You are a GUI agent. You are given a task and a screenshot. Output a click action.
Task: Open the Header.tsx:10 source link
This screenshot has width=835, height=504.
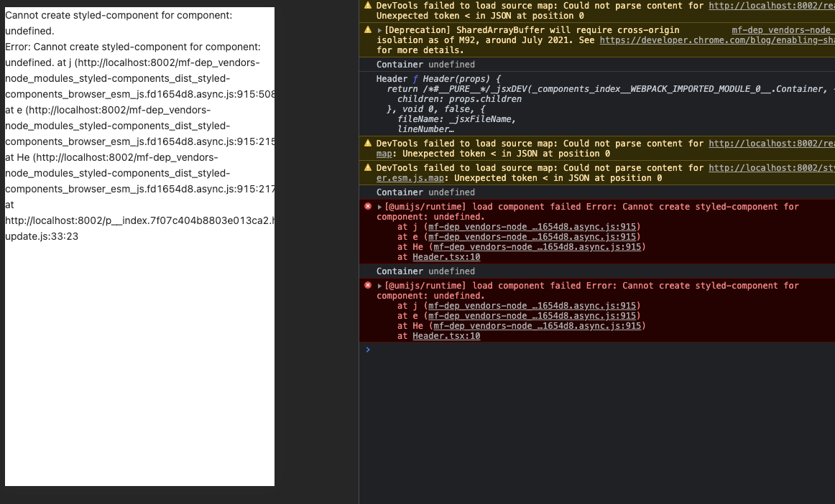coord(445,257)
